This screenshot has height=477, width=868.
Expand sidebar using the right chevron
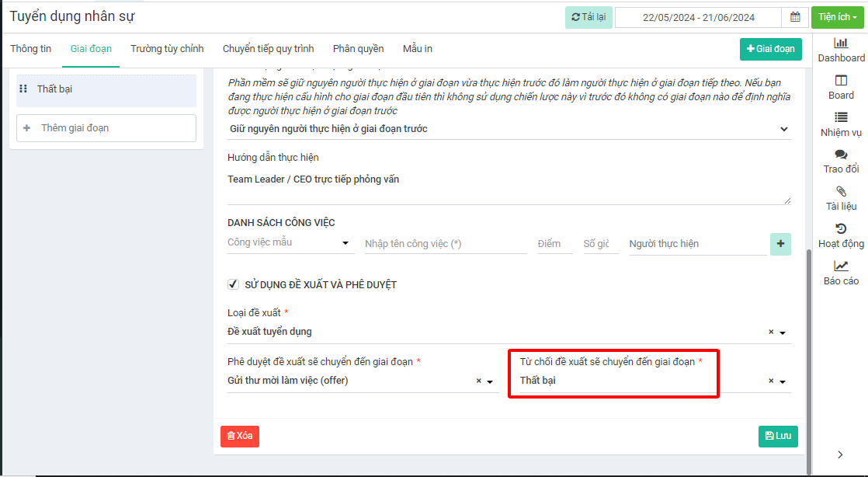pos(840,454)
